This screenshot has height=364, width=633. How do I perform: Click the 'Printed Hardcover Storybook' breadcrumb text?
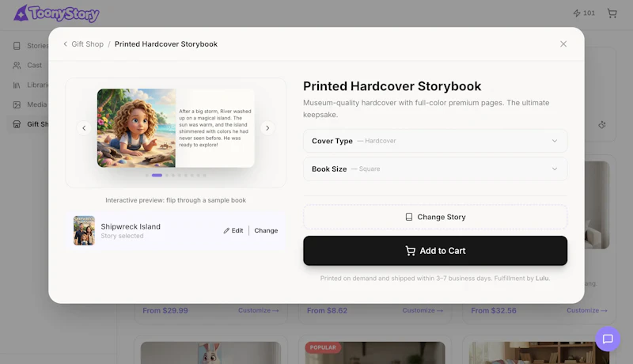(166, 44)
